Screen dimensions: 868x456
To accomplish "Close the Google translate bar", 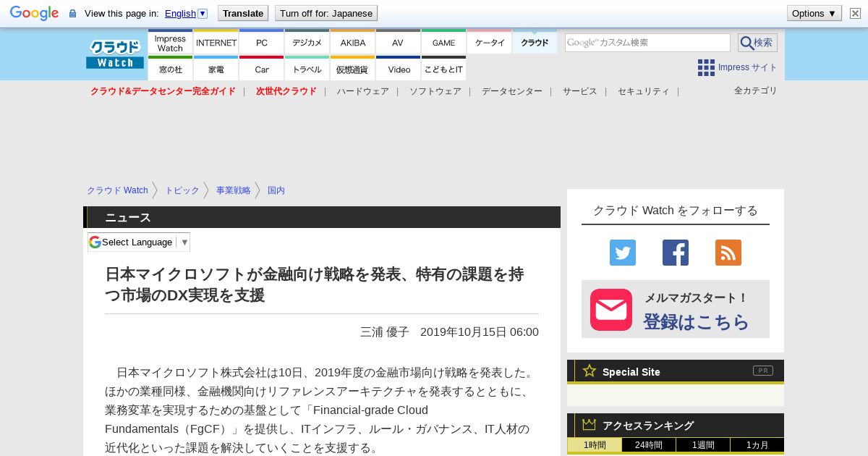I will (x=855, y=13).
